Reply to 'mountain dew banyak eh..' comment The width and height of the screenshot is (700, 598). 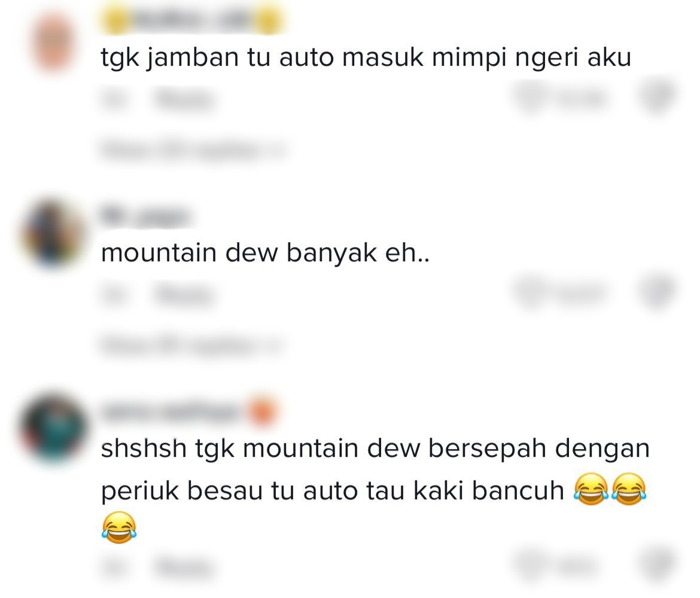(184, 295)
